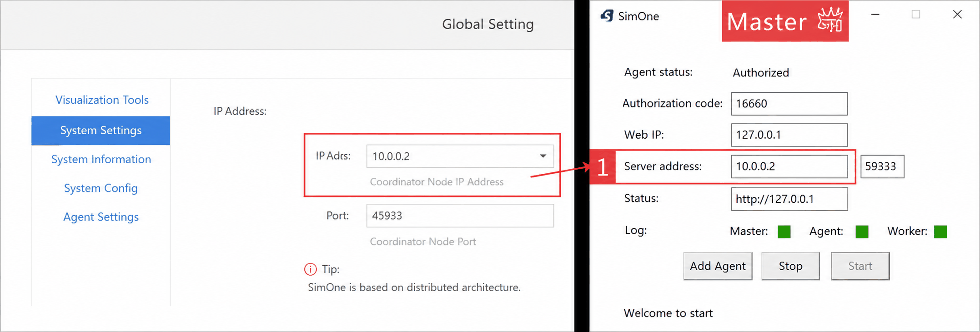Image resolution: width=980 pixels, height=332 pixels.
Task: Click the Start button in SimOne window
Action: tap(860, 266)
